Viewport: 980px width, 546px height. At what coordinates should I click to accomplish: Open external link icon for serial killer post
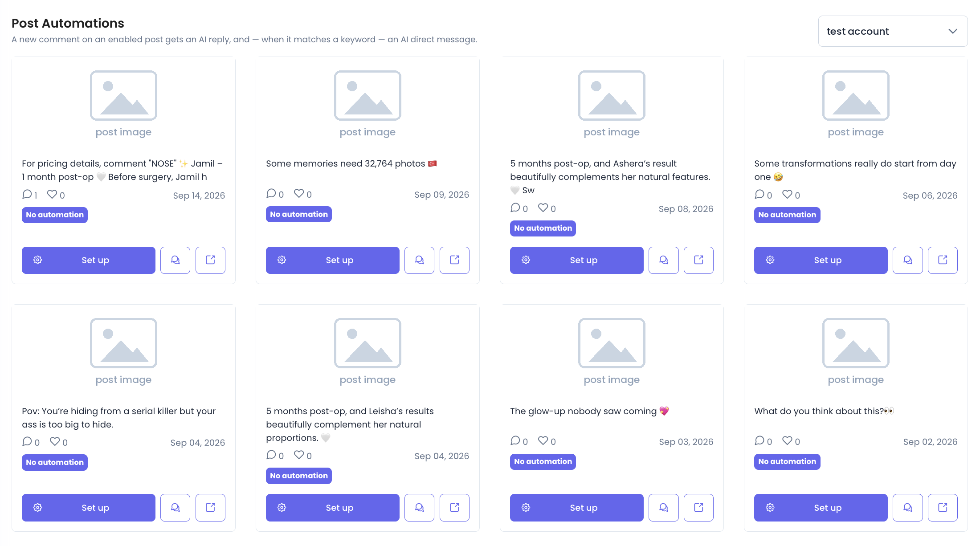(210, 508)
